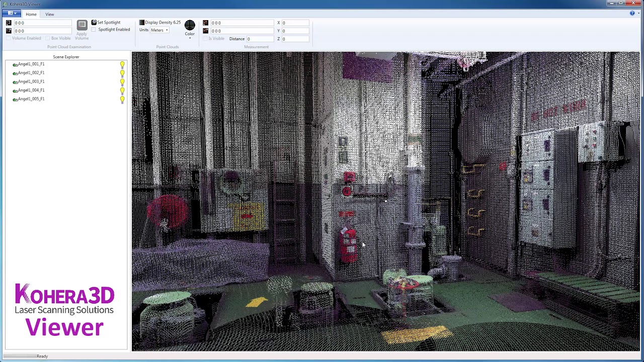Image resolution: width=644 pixels, height=362 pixels.
Task: Click the Display Density icon
Action: pos(142,22)
